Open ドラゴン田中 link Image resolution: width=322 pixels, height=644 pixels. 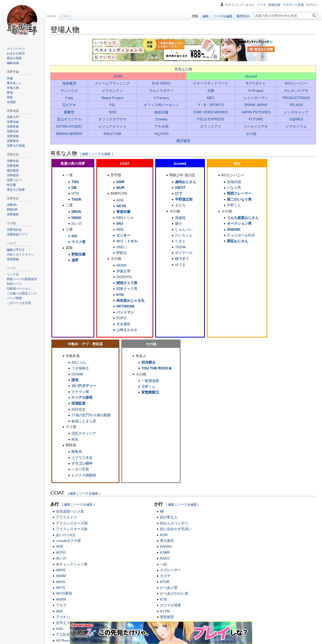pos(82,463)
